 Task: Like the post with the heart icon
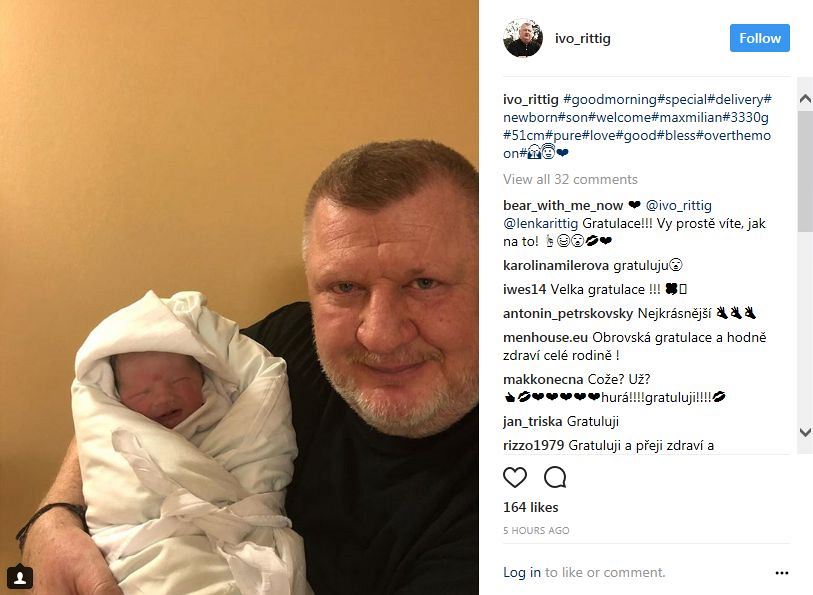pyautogui.click(x=515, y=477)
